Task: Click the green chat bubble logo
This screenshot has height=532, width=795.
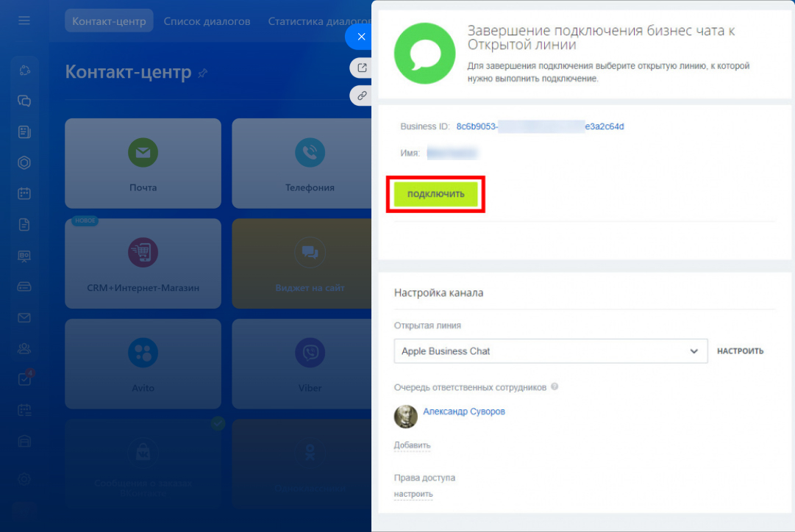Action: 424,53
